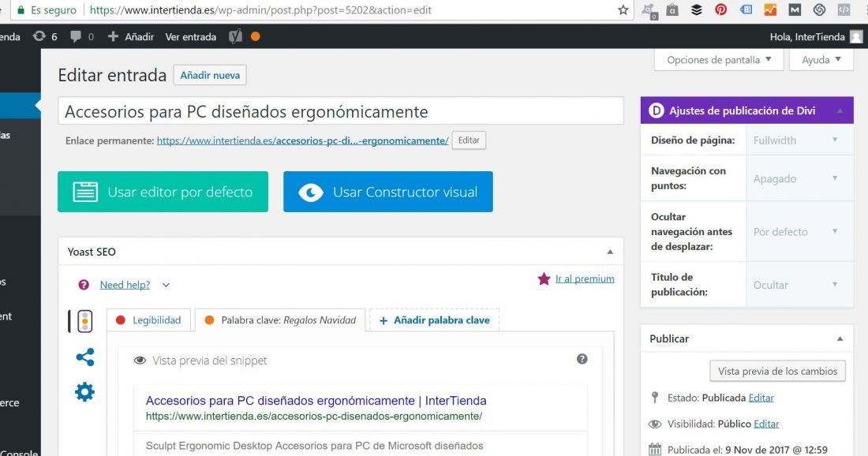This screenshot has height=456, width=868.
Task: Open the Navegación con puntos dropdown
Action: pyautogui.click(x=799, y=178)
